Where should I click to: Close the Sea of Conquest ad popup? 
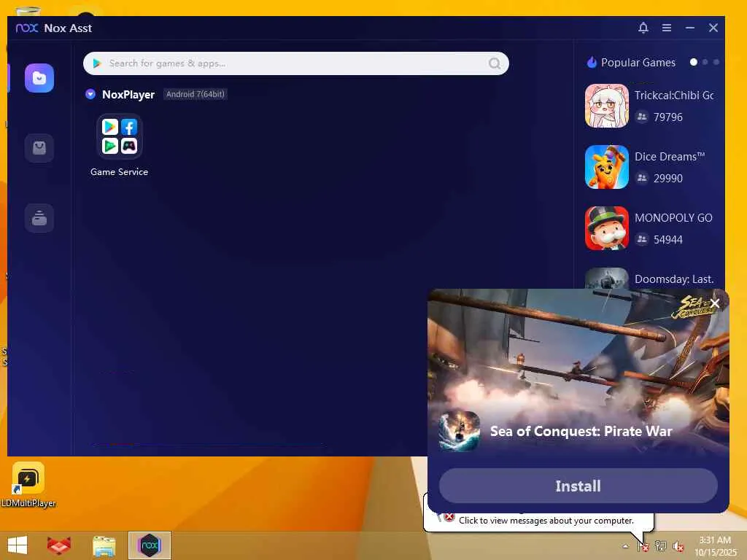715,303
